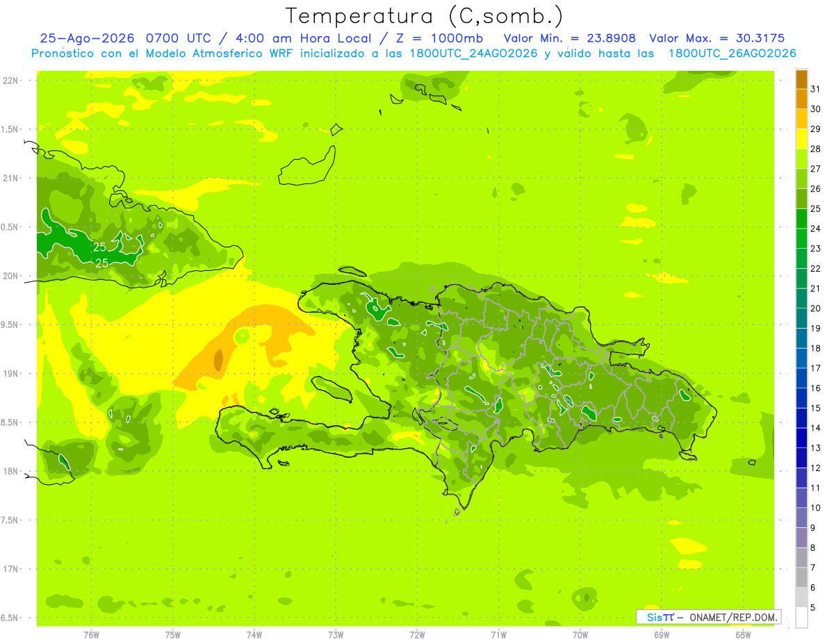
Task: Pick the blue legend swatch between 16 and 17
Action: [801, 378]
